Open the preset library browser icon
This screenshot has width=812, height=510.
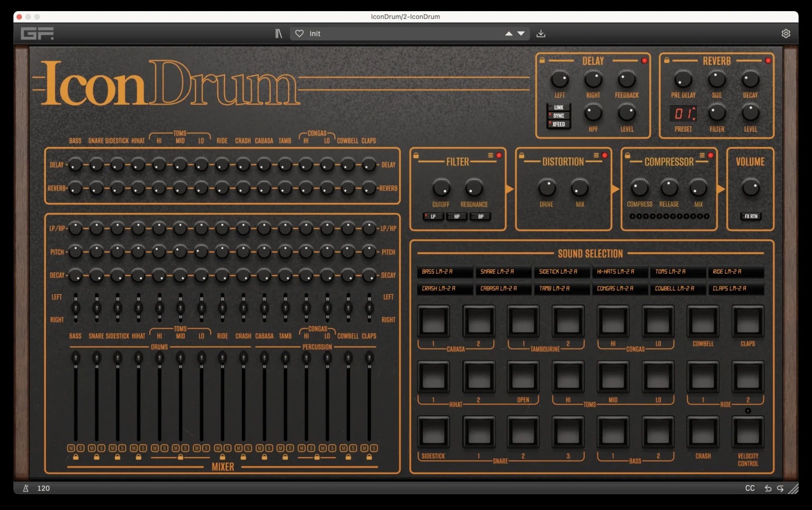tap(279, 33)
